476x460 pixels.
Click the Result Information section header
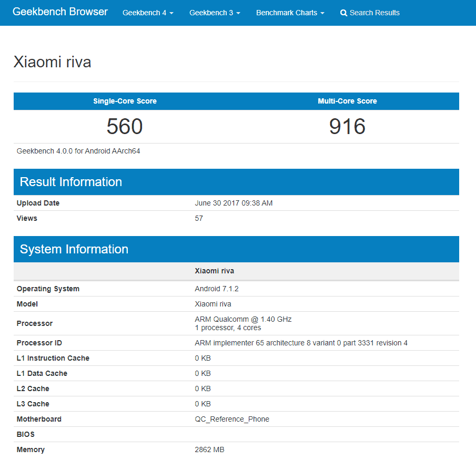click(x=236, y=182)
